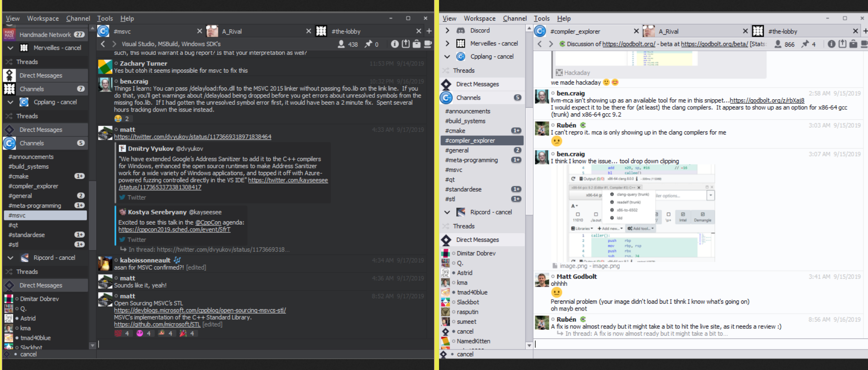The width and height of the screenshot is (868, 370).
Task: Go back with left window's back arrow
Action: (x=103, y=44)
